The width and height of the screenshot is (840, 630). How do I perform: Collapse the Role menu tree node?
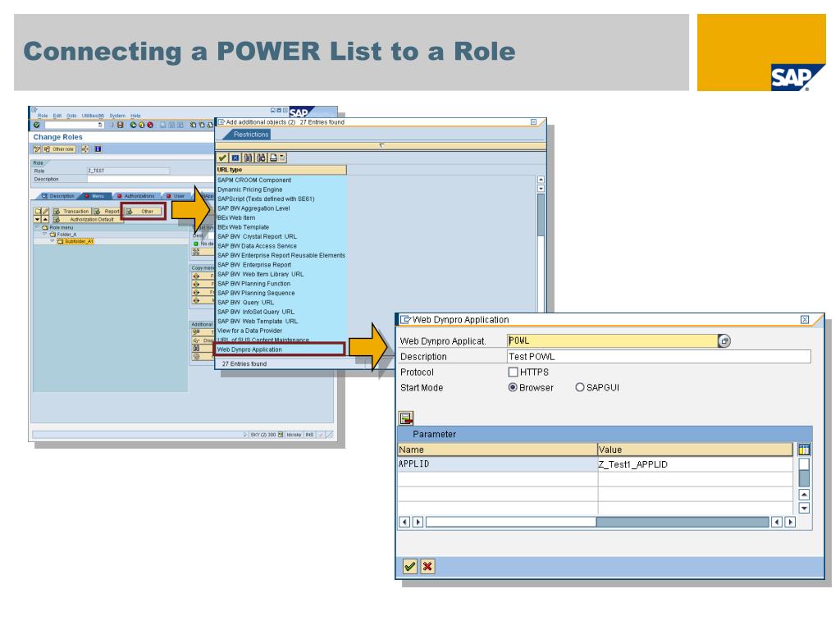38,228
